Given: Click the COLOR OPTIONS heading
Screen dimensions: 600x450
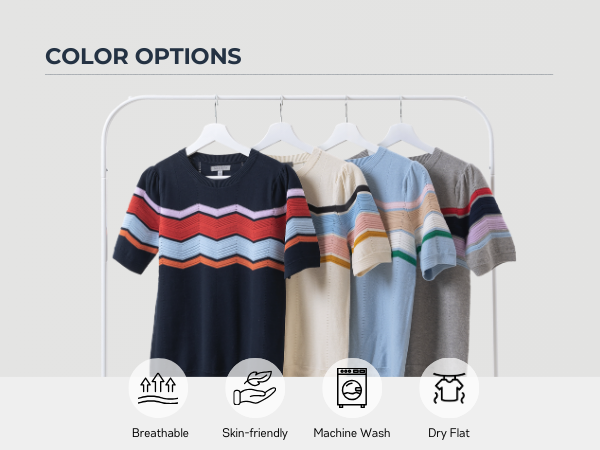Looking at the screenshot, I should pyautogui.click(x=143, y=56).
